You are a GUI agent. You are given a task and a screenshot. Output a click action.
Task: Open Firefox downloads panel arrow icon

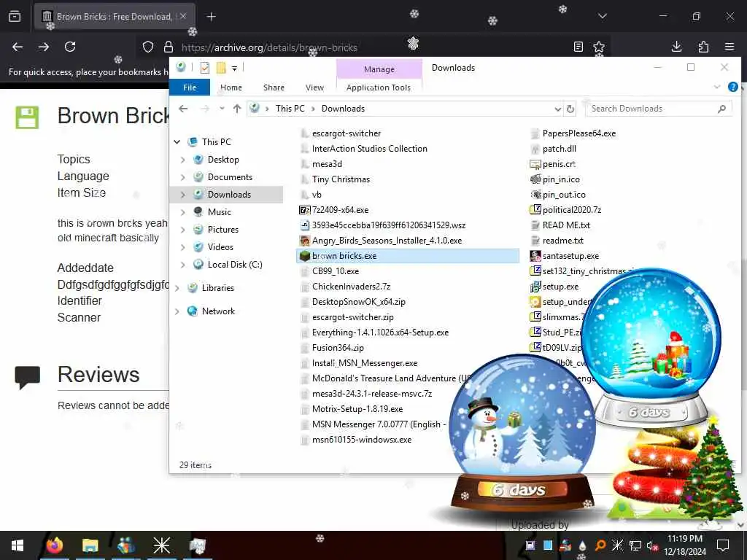(x=676, y=47)
